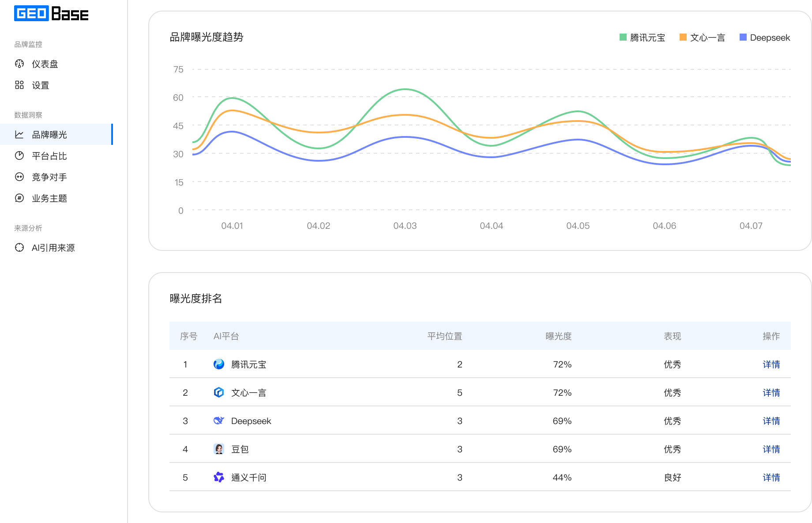
Task: Go to 竞争对手 page
Action: [56, 177]
